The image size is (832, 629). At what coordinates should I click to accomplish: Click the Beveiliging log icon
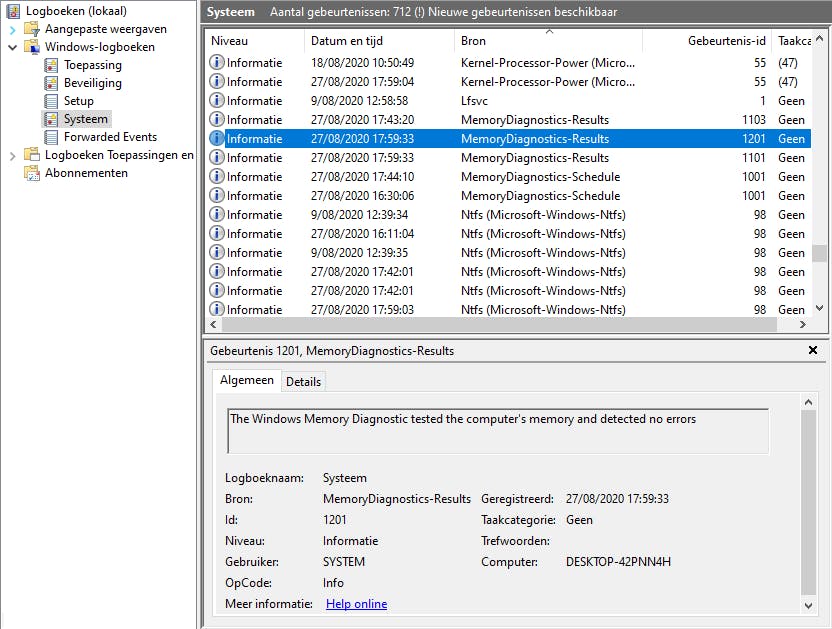(51, 83)
